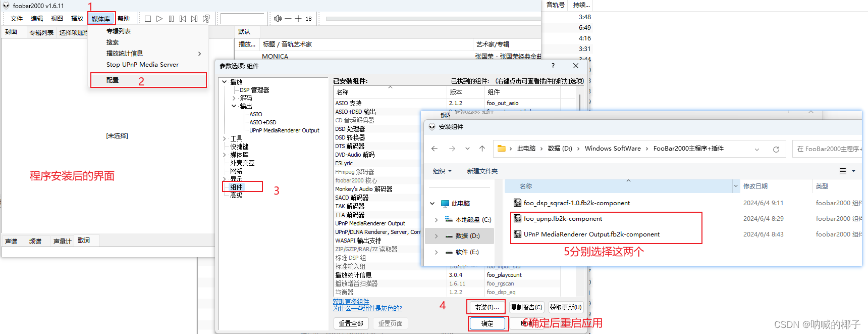The image size is (868, 334).
Task: Select ASIO+DSD under 输出 in tree
Action: [x=263, y=122]
